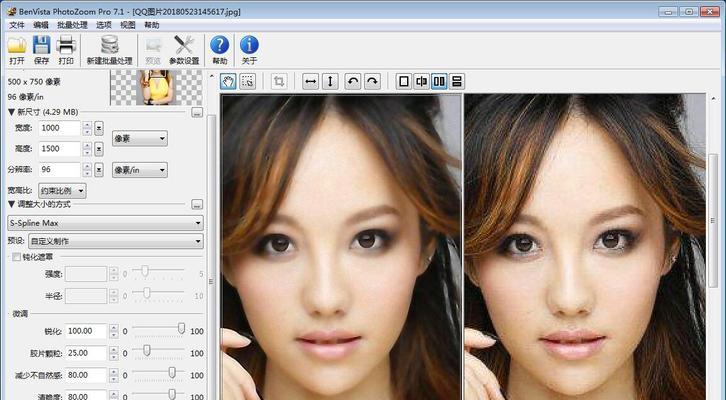Rotate the image counterclockwise

click(353, 81)
